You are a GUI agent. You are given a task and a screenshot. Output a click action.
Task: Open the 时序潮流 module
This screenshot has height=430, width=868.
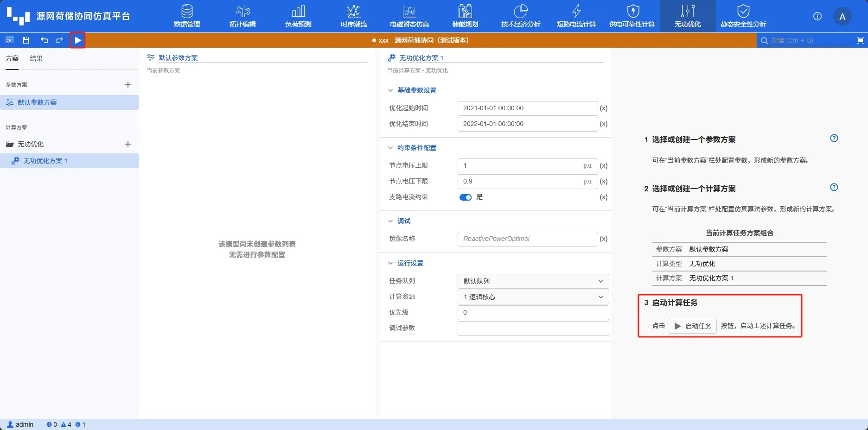(x=354, y=16)
